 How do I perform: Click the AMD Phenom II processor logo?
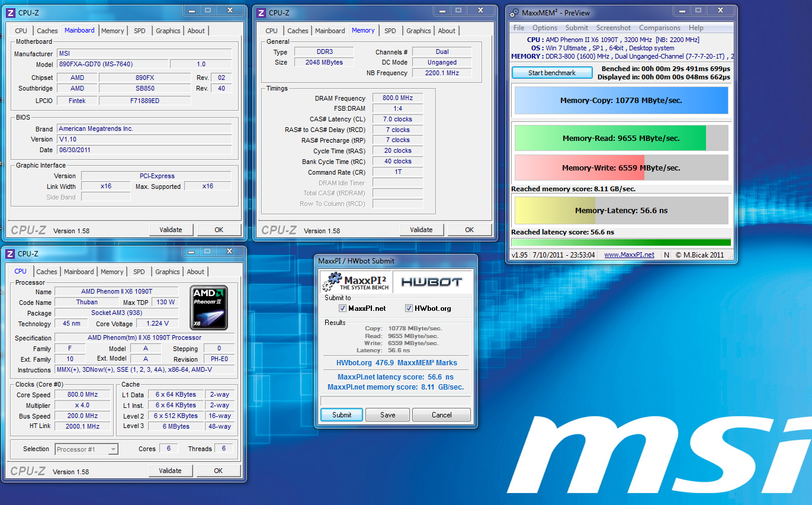208,307
